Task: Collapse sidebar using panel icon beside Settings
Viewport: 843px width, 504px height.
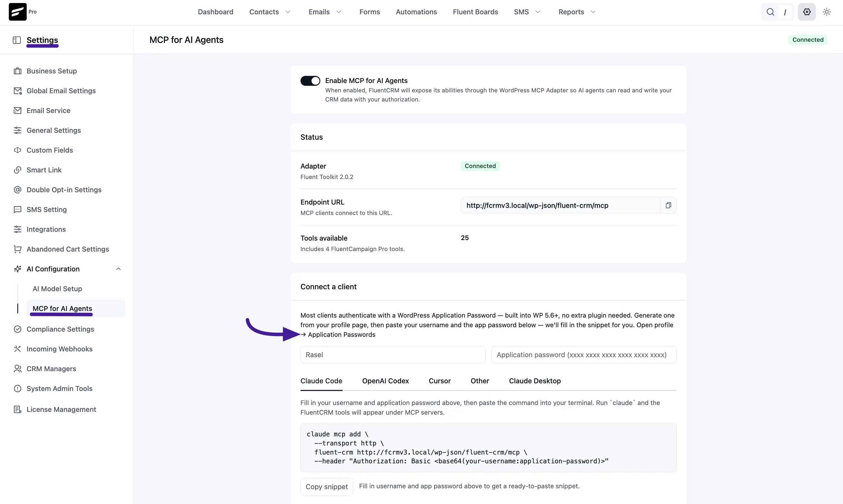Action: 17,40
